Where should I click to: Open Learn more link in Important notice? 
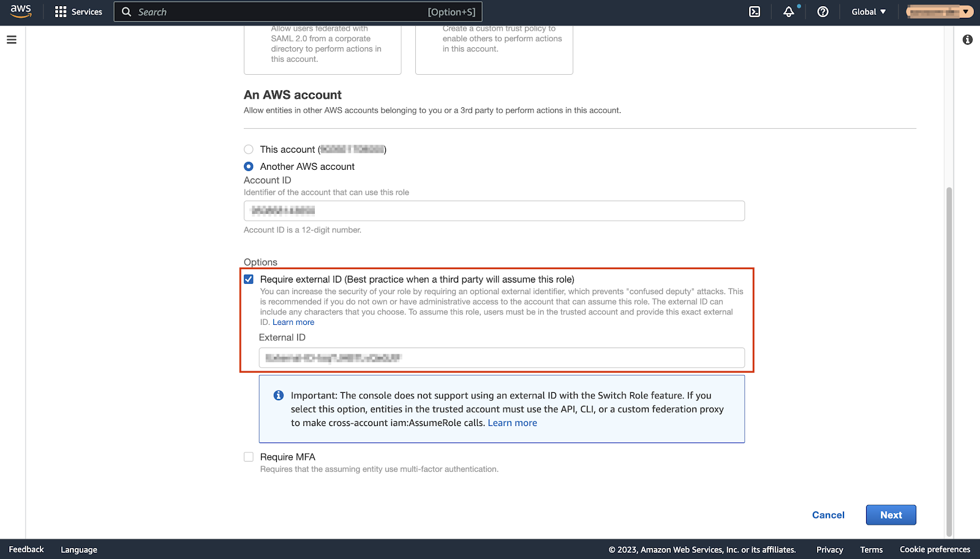click(512, 423)
